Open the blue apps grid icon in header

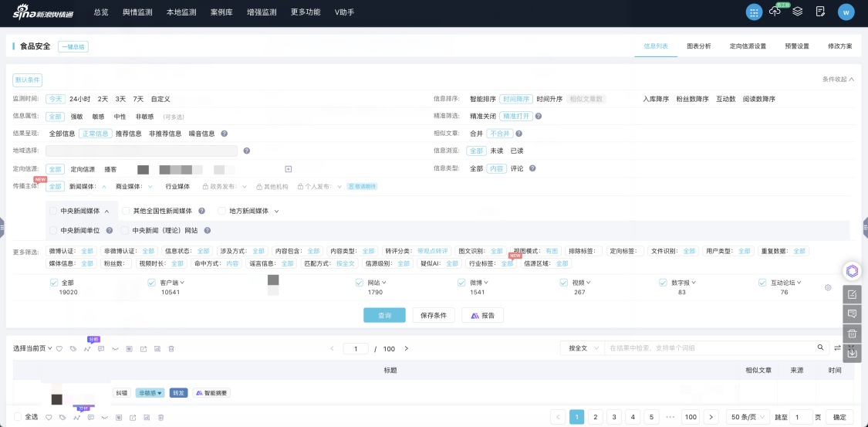tap(753, 12)
